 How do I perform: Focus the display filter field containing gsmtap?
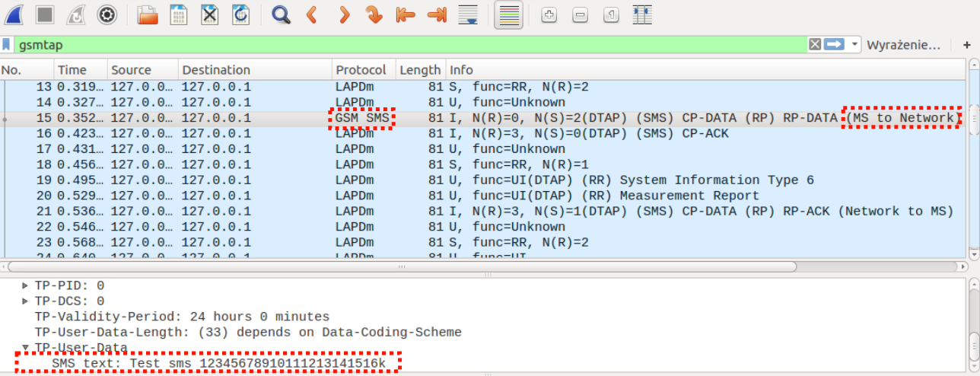click(x=411, y=45)
